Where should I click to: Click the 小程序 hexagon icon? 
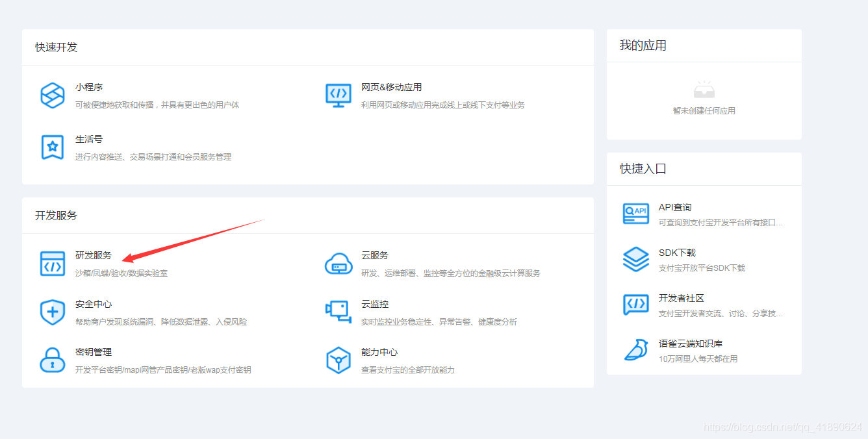click(x=53, y=95)
